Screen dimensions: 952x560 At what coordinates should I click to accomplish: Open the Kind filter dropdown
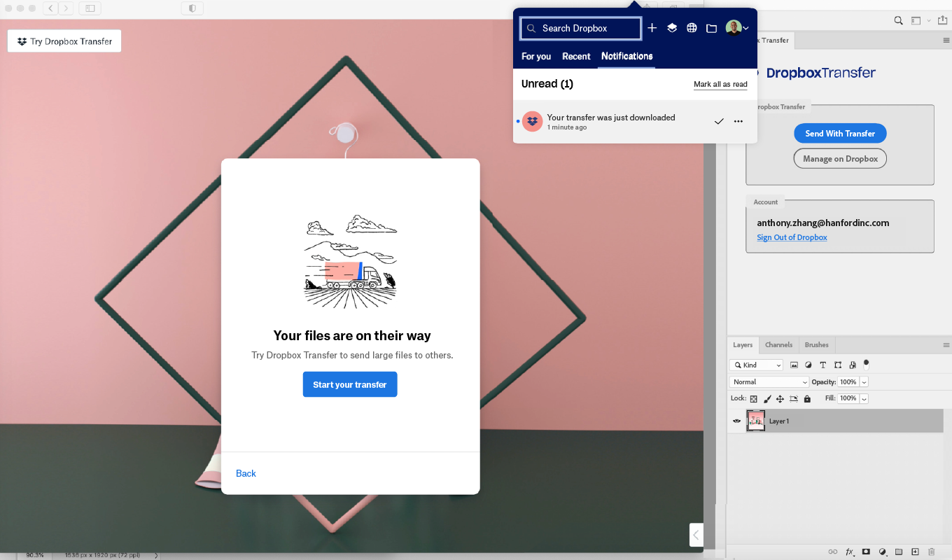[756, 365]
